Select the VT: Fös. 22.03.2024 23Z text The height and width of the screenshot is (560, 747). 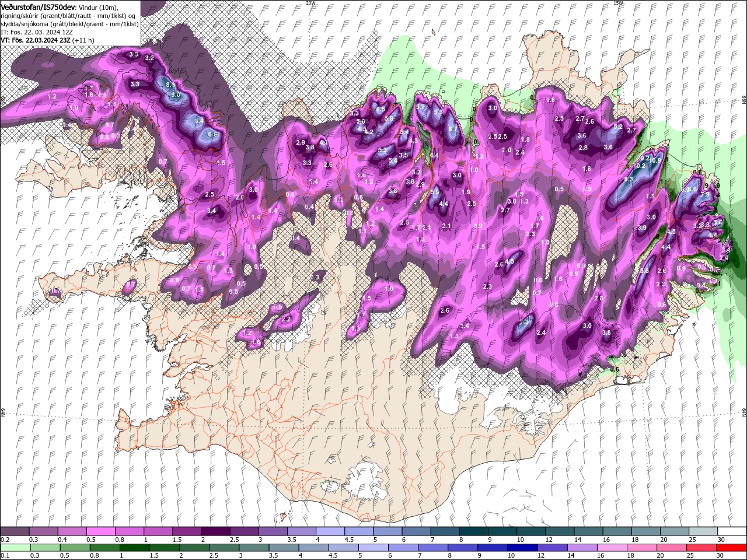[36, 40]
